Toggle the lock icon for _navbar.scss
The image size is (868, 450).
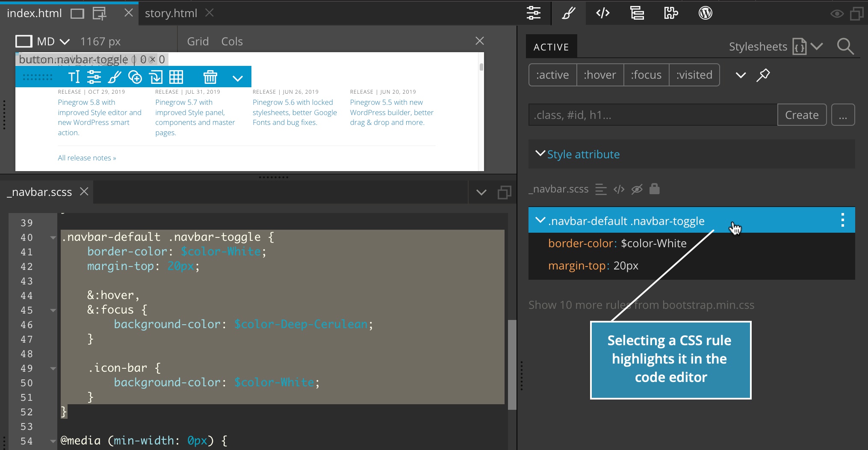click(655, 189)
